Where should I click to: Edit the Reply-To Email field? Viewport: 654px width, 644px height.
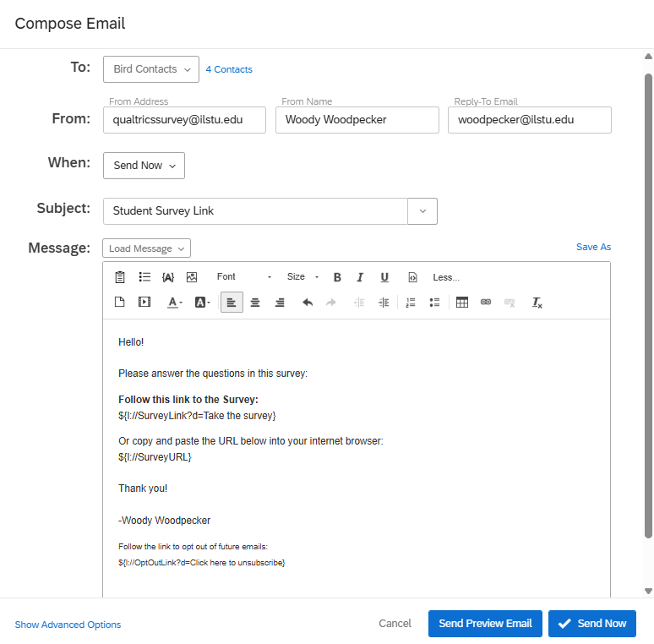coord(529,120)
